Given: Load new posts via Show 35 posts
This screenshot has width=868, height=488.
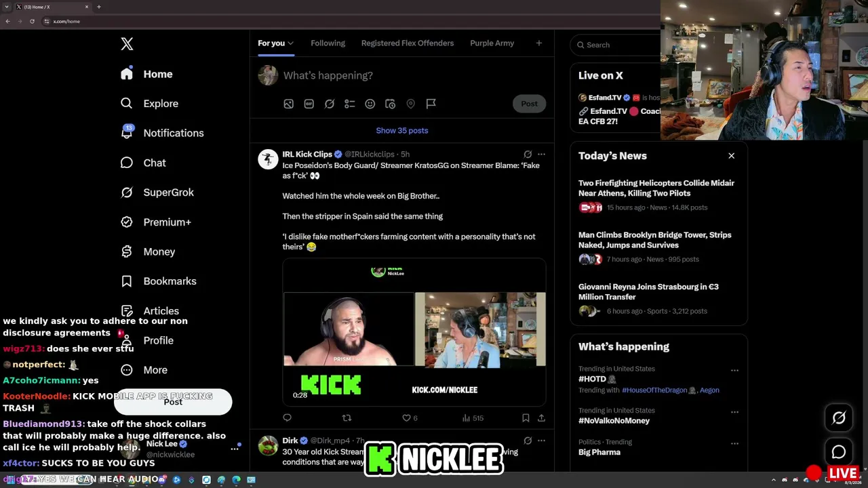Looking at the screenshot, I should tap(402, 131).
